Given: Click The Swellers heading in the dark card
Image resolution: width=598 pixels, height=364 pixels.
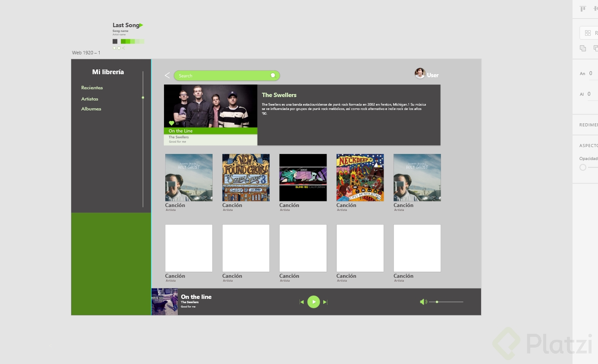Looking at the screenshot, I should click(x=279, y=95).
